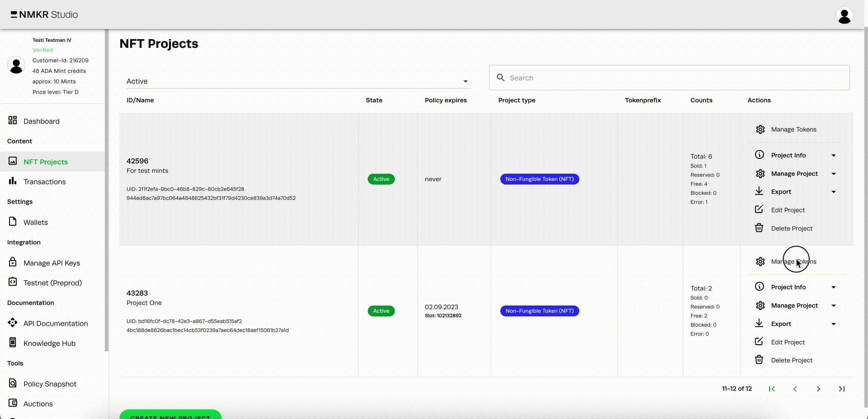The image size is (868, 419).
Task: Click the Delete Project trash icon for 43283
Action: pos(759,360)
